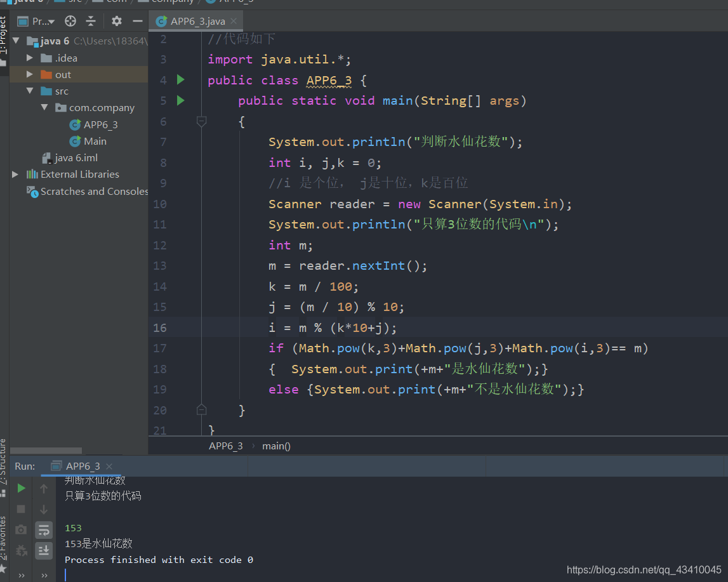Jump down the stack trace with the down arrow
Image resolution: width=728 pixels, height=582 pixels.
pos(44,509)
